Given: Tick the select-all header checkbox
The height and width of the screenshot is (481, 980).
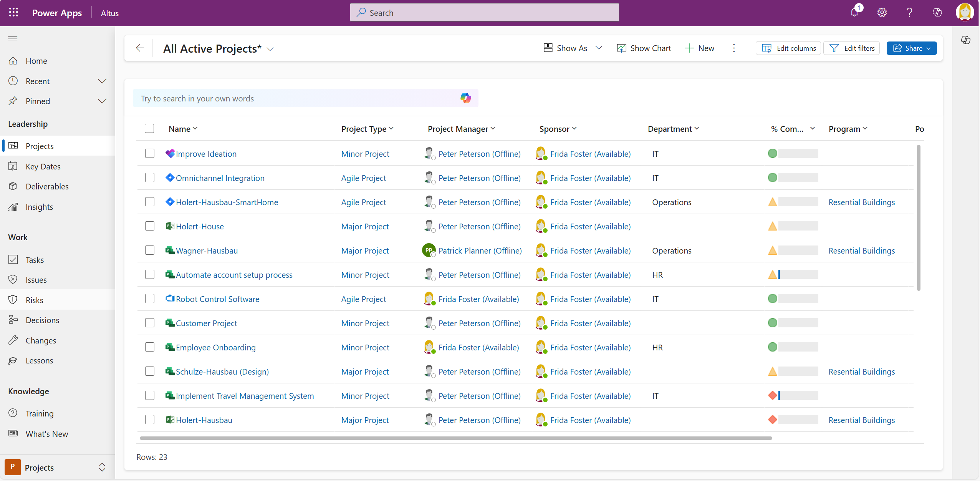Looking at the screenshot, I should point(149,128).
